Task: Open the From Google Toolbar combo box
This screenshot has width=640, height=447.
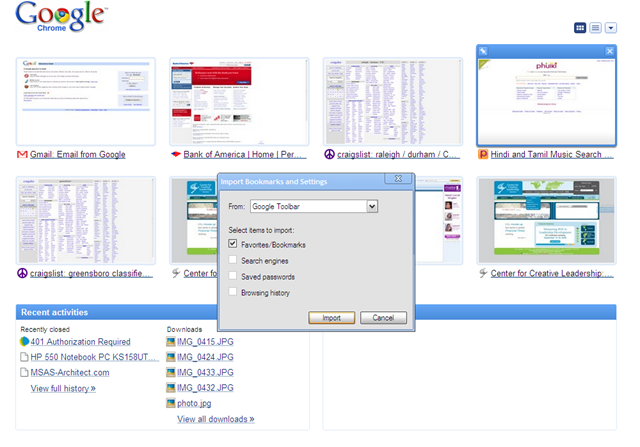Action: coord(314,206)
